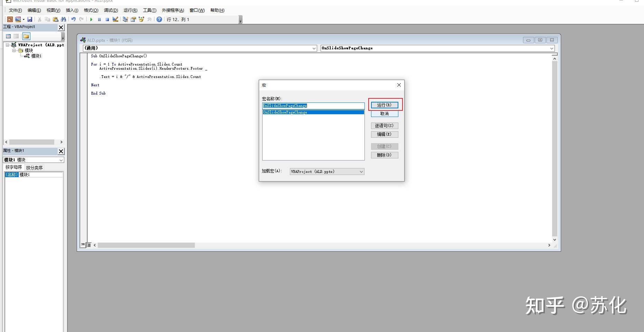The image size is (644, 332).
Task: Stop execution using the Reset square icon
Action: [x=107, y=19]
